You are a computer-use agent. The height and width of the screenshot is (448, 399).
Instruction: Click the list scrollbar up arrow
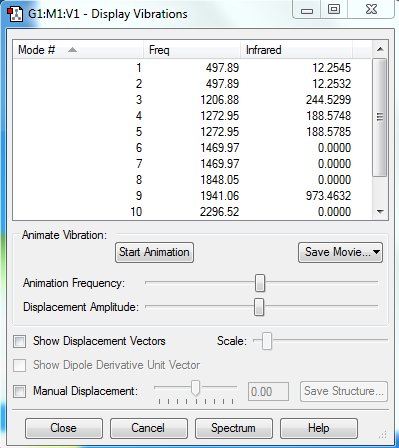[x=380, y=49]
